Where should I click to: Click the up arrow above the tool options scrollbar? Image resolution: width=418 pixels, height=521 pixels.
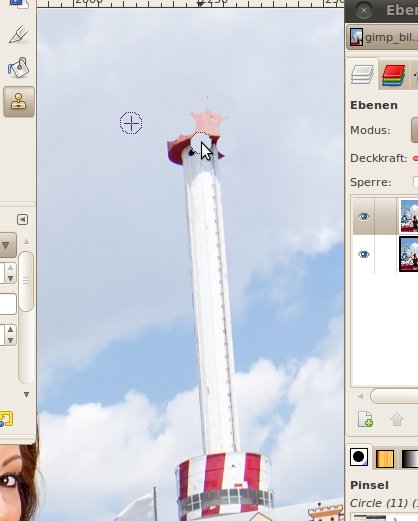(x=26, y=241)
